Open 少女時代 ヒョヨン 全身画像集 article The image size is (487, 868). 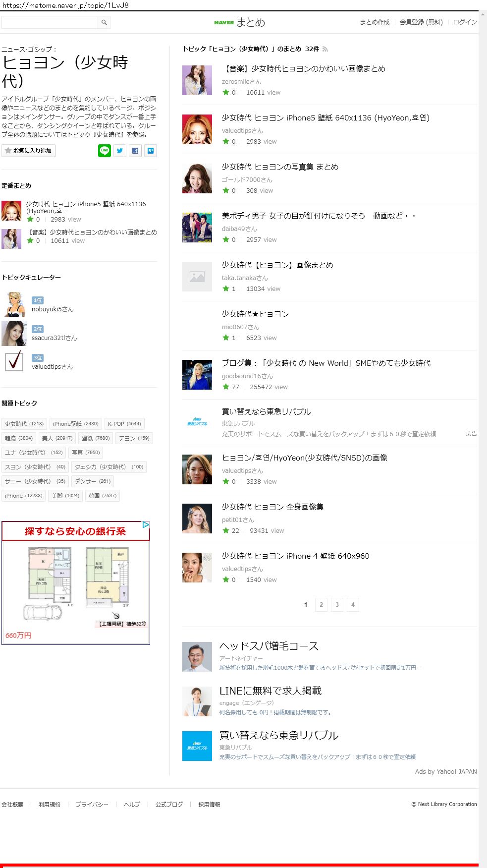pyautogui.click(x=272, y=507)
